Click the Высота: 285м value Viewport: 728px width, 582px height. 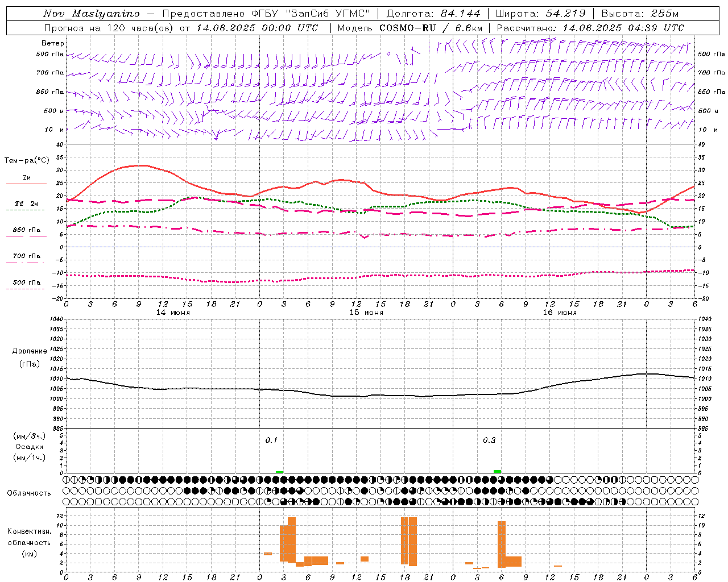(x=640, y=14)
